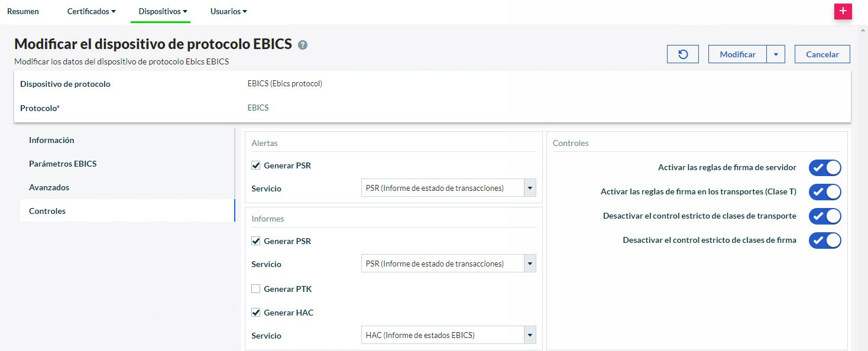Open the Resumen tab
Screen dimensions: 868x351
[23, 11]
